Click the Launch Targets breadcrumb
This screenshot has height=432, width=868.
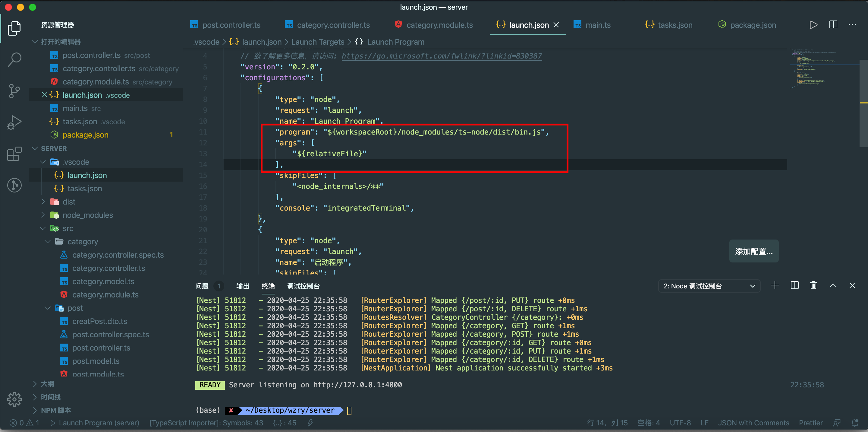317,42
